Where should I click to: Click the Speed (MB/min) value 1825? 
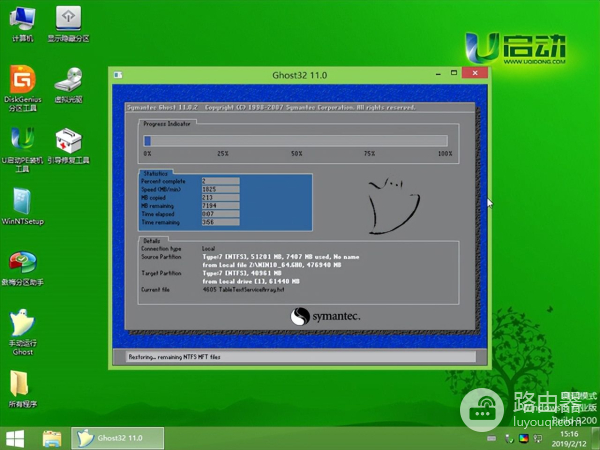220,189
